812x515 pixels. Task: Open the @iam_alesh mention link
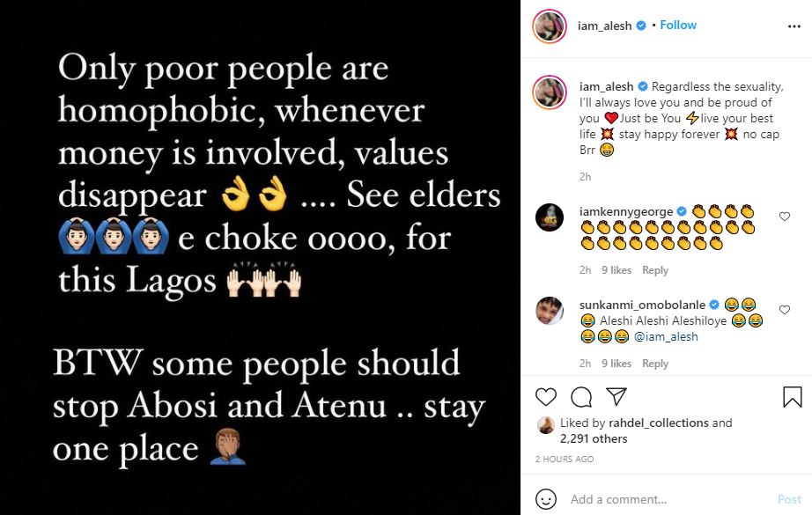click(665, 336)
